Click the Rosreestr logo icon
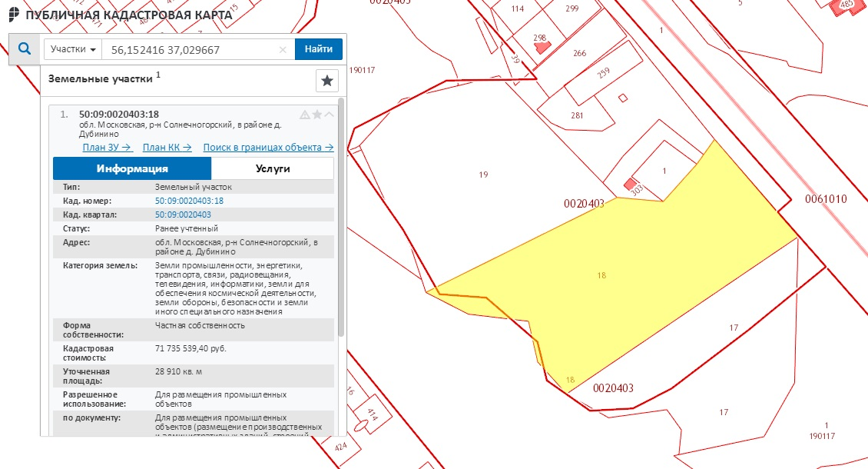This screenshot has height=469, width=868. coord(14,15)
